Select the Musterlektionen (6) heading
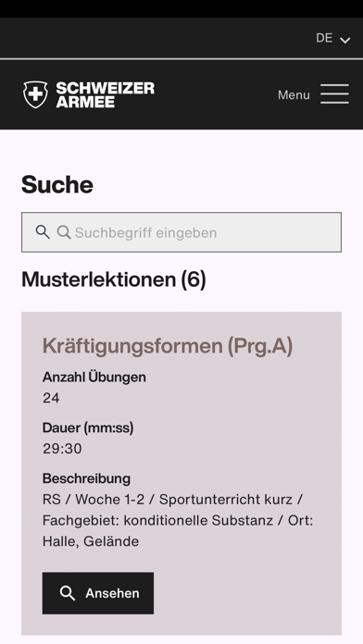This screenshot has height=644, width=363. 114,279
